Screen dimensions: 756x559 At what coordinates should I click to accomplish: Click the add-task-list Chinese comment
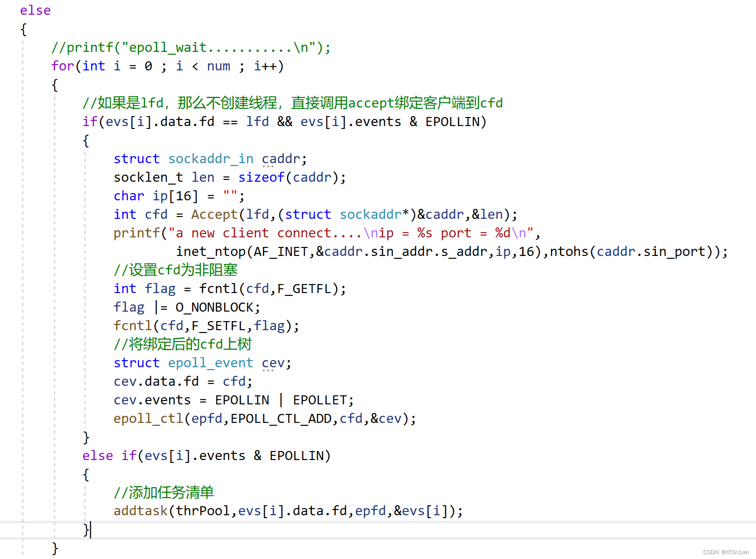pos(164,493)
